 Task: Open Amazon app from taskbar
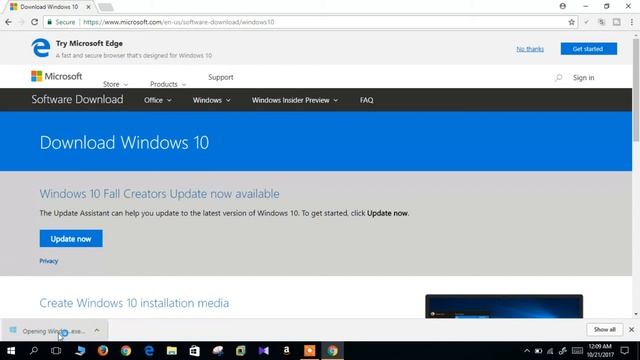287,351
